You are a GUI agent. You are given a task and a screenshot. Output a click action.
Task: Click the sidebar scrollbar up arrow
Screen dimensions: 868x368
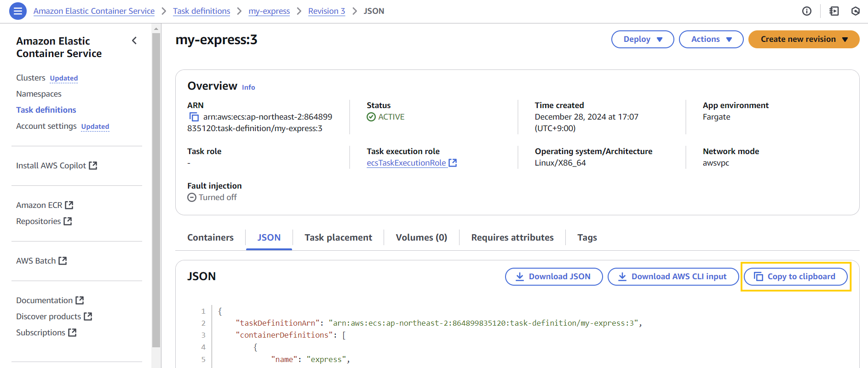(x=156, y=29)
